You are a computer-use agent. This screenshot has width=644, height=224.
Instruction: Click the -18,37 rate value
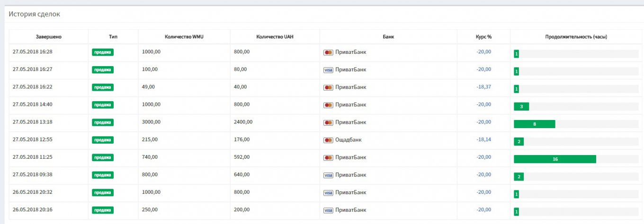pyautogui.click(x=483, y=87)
